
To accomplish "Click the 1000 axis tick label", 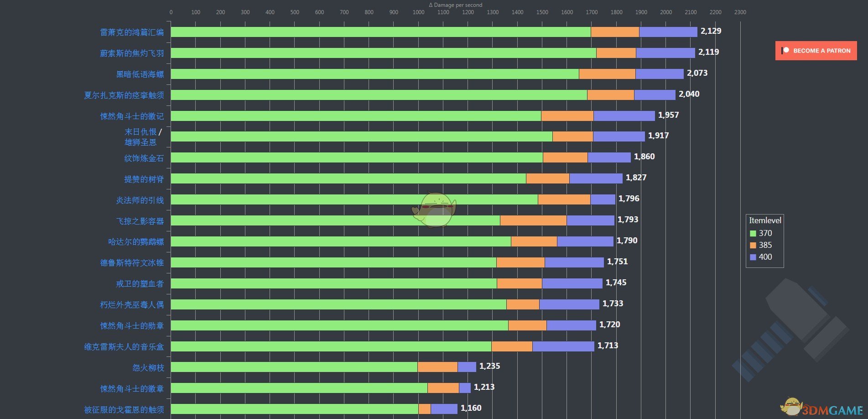I will (418, 12).
